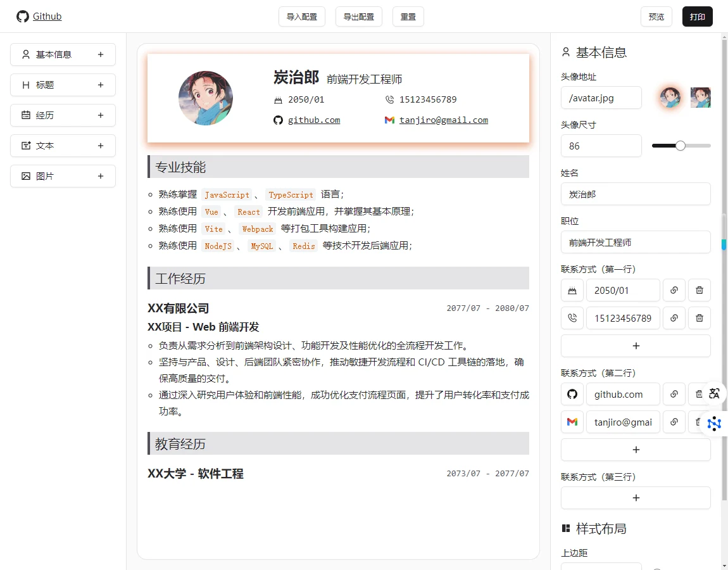Viewport: 728px width, 570px height.
Task: Click the 导出配置 button
Action: (x=358, y=16)
